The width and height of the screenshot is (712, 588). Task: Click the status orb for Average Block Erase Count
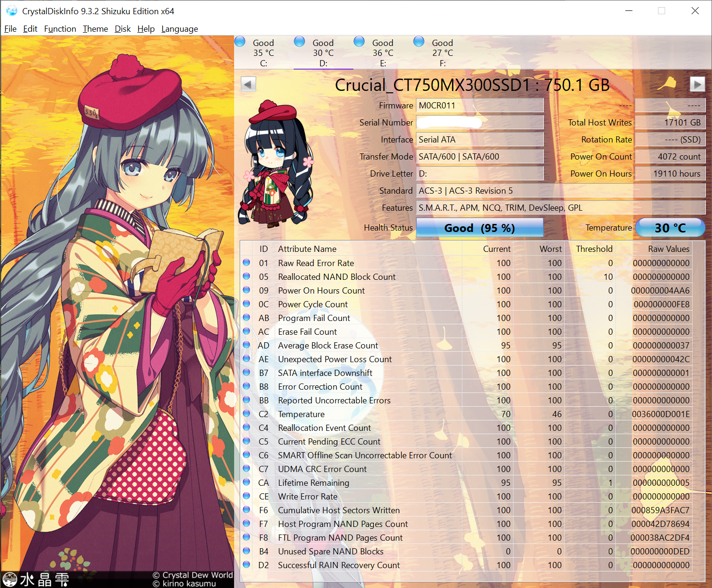pos(246,345)
